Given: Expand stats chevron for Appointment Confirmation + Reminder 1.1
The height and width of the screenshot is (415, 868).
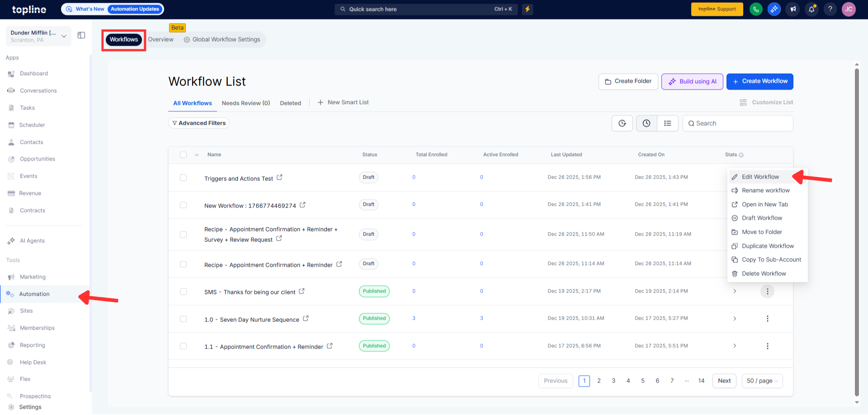Looking at the screenshot, I should coord(735,346).
